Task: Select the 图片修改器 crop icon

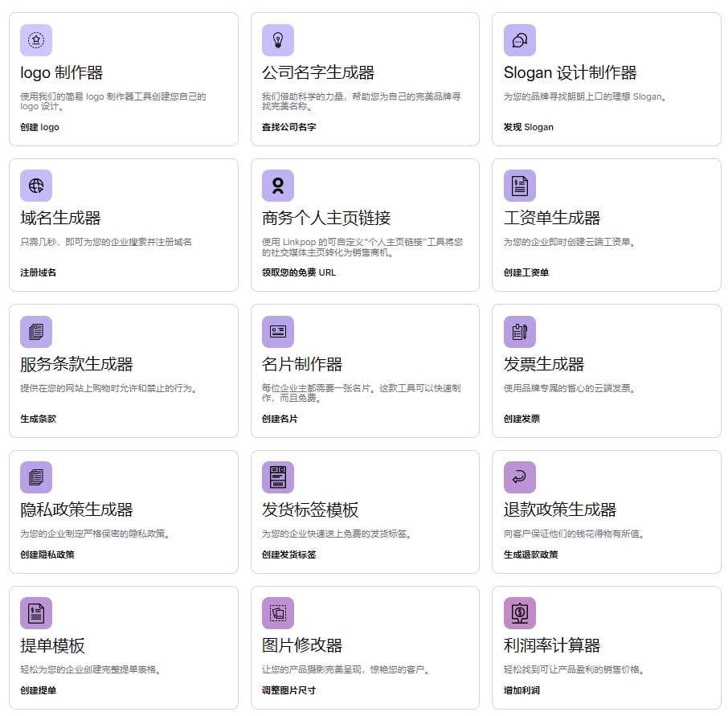Action: pyautogui.click(x=277, y=612)
